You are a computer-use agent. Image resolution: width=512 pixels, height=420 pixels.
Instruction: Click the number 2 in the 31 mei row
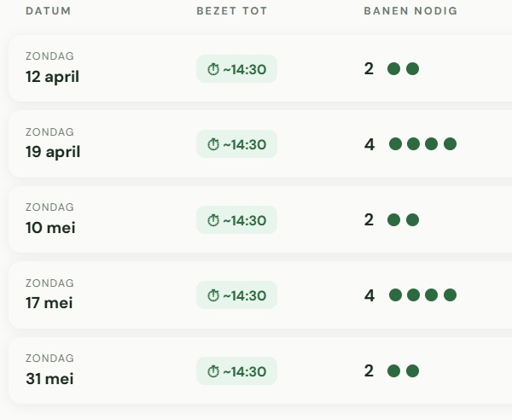click(369, 370)
